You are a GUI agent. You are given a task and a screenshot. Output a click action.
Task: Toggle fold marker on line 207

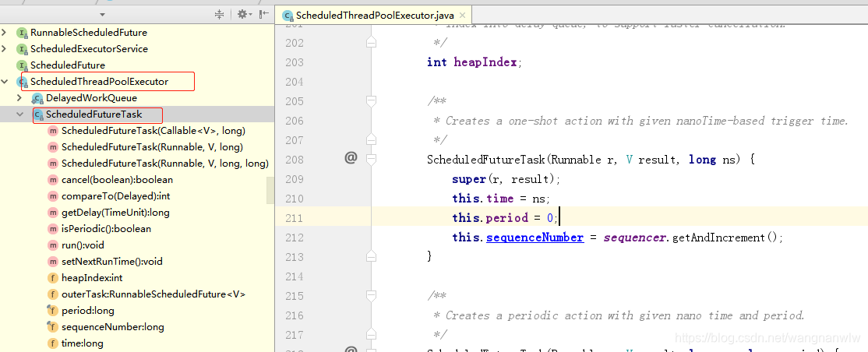point(372,140)
